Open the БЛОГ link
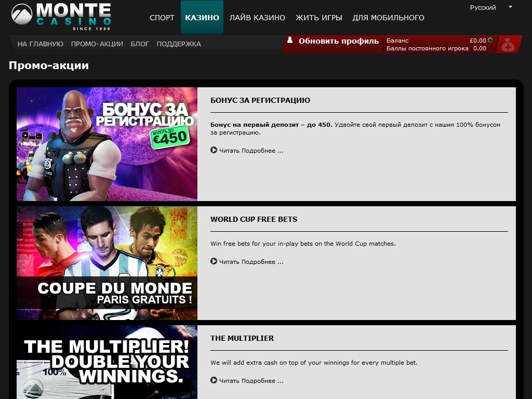 [140, 44]
